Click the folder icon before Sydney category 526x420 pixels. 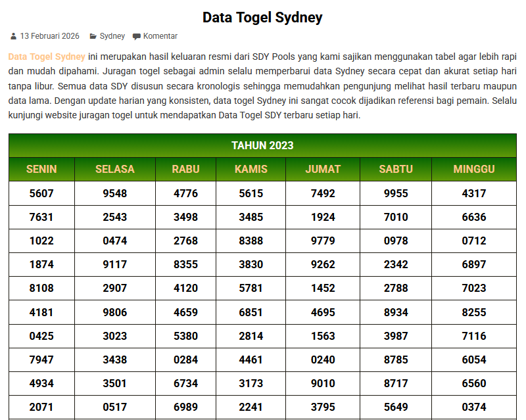94,36
